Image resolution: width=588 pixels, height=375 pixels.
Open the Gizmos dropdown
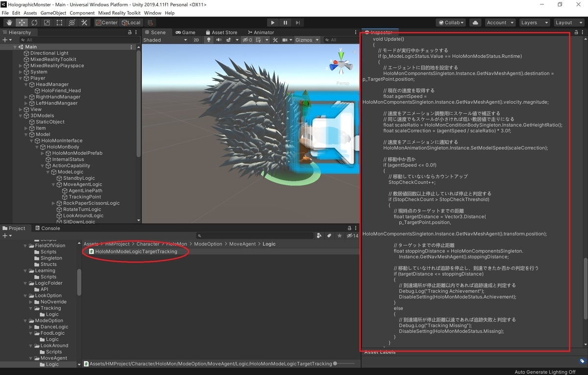(307, 40)
